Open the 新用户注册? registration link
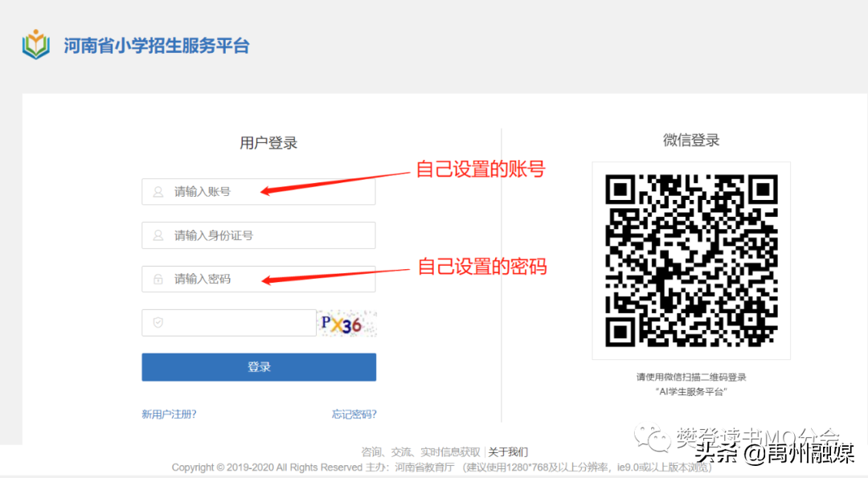Image resolution: width=868 pixels, height=478 pixels. pos(169,415)
